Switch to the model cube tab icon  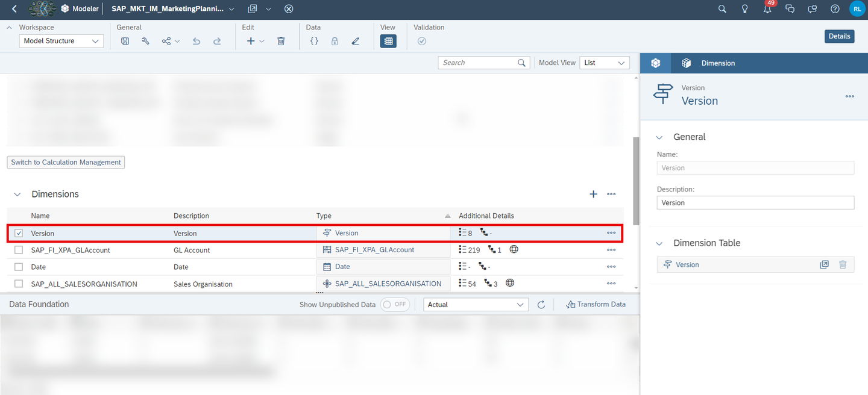coord(656,63)
